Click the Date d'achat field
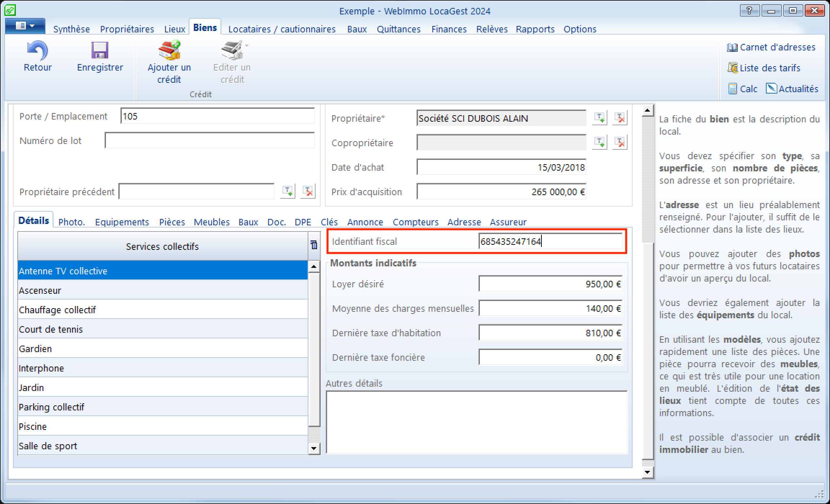Image resolution: width=830 pixels, height=504 pixels. (x=501, y=167)
